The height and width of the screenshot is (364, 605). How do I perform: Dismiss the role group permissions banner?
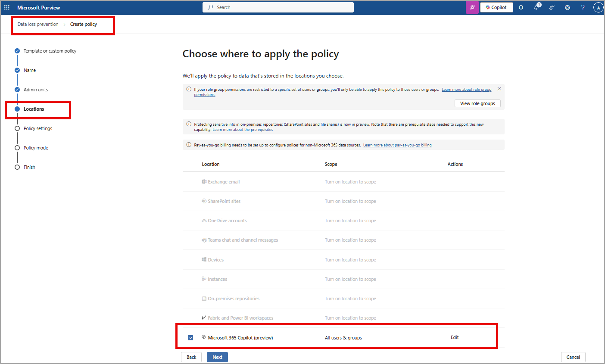click(499, 89)
